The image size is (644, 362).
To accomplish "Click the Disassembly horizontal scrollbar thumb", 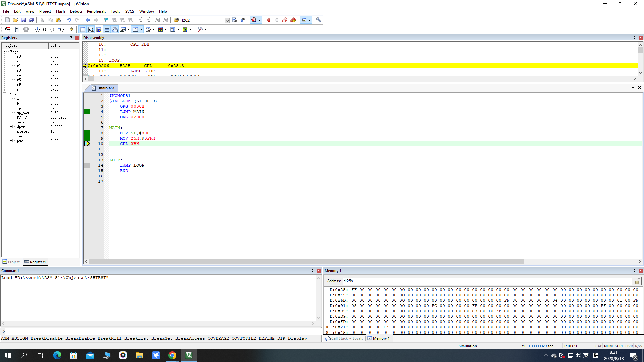I will tap(91, 79).
